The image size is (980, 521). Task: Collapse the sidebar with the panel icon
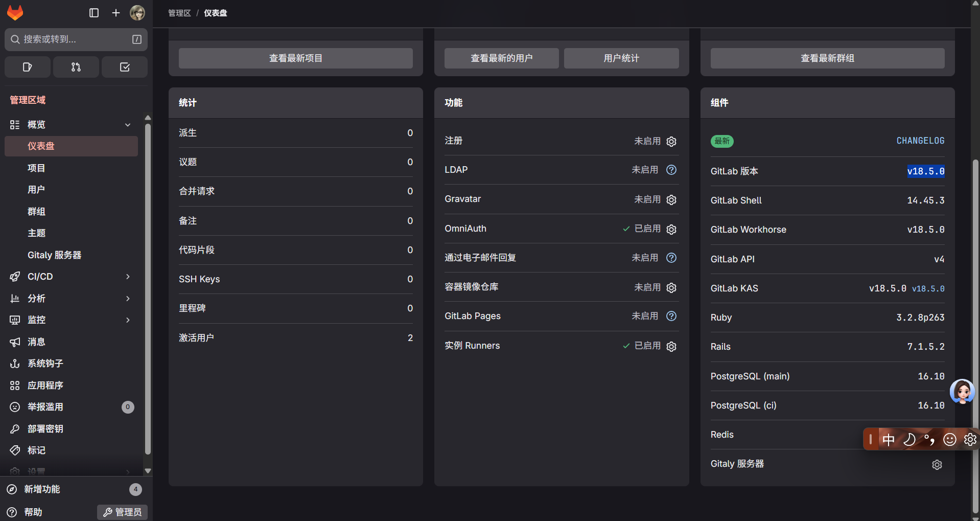94,13
